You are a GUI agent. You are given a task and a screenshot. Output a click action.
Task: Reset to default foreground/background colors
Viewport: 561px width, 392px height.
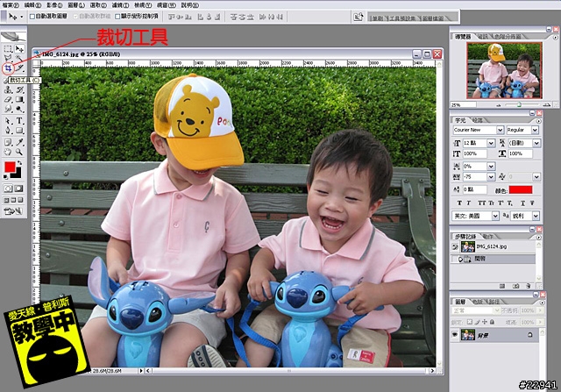(6, 177)
